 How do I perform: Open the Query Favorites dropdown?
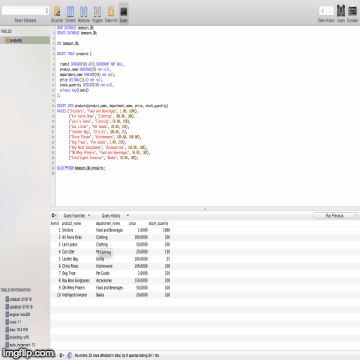[77, 216]
